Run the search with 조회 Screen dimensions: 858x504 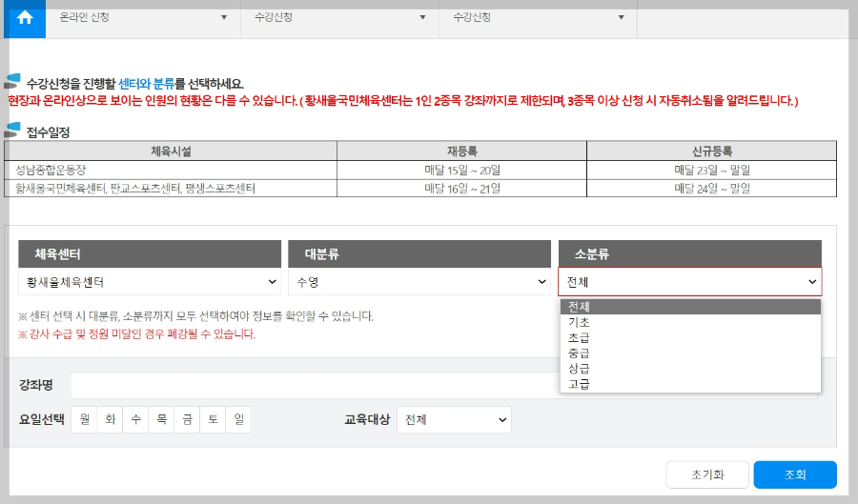click(x=795, y=474)
